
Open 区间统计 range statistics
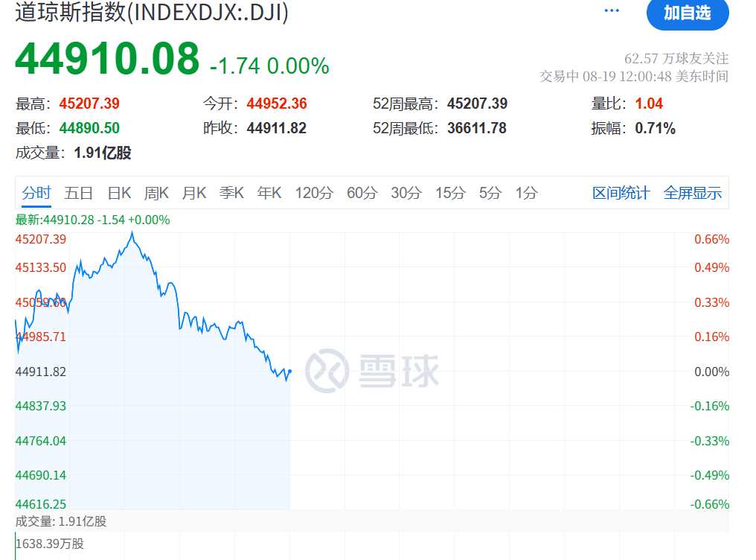621,194
